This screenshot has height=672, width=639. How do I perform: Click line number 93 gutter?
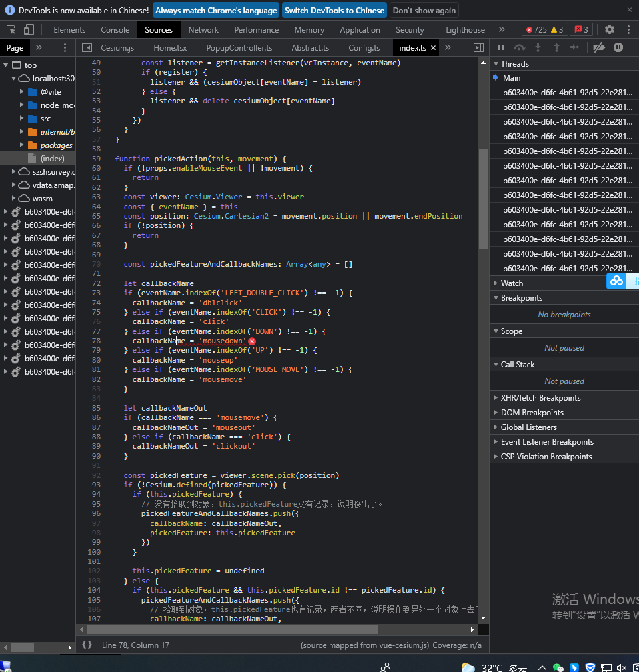[x=96, y=485]
